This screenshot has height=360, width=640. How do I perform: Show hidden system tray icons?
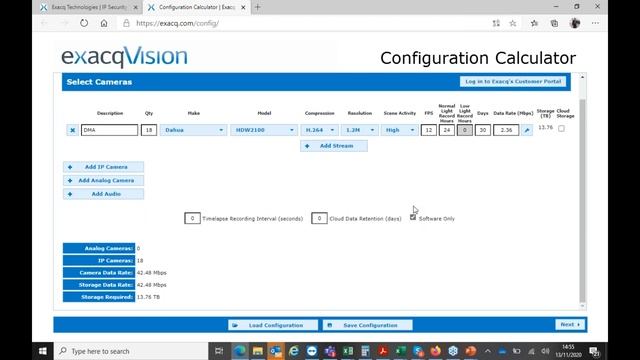point(488,351)
